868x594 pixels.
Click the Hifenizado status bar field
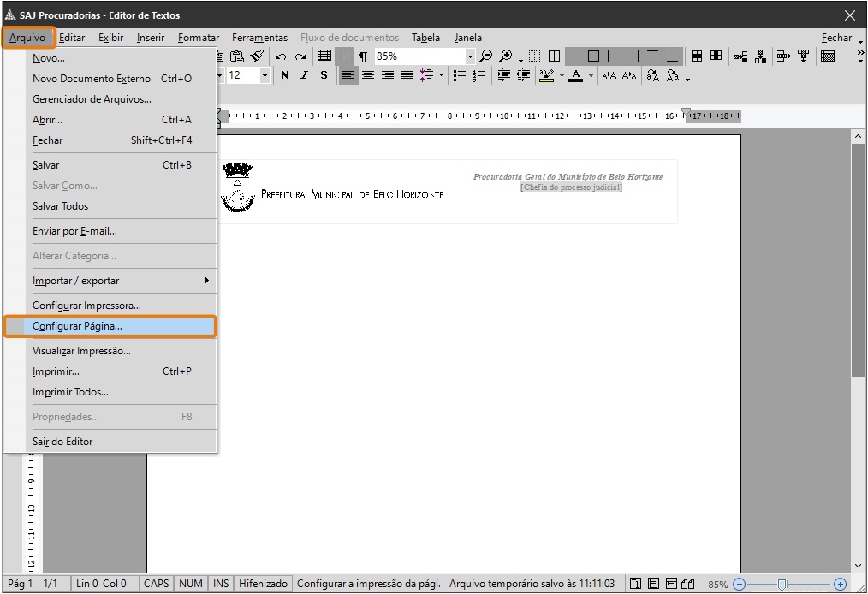262,584
